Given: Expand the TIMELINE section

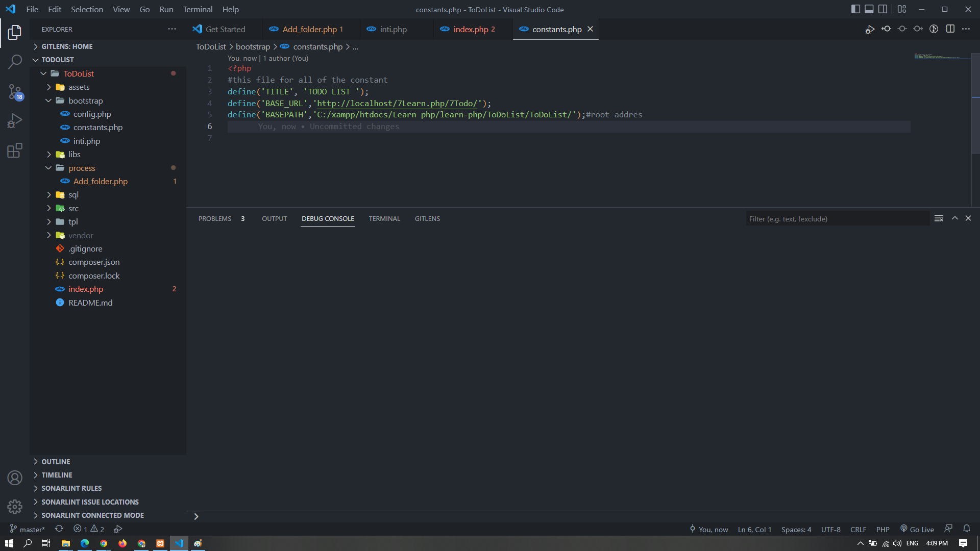Looking at the screenshot, I should [x=108, y=475].
